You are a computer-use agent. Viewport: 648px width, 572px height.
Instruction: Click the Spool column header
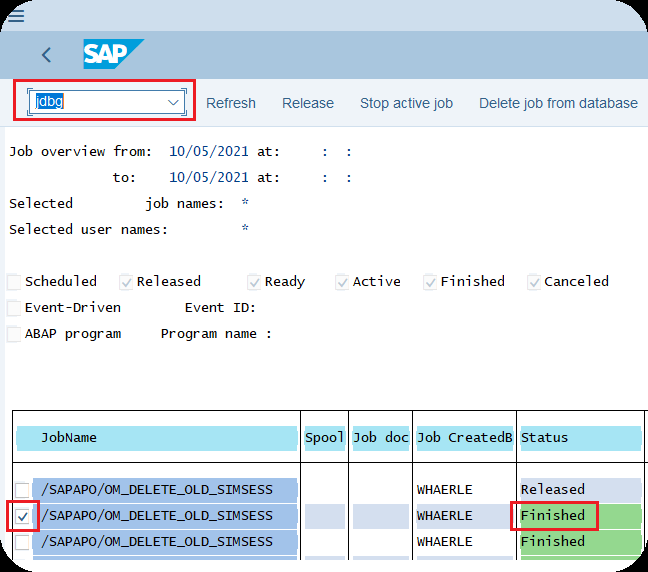tap(324, 438)
